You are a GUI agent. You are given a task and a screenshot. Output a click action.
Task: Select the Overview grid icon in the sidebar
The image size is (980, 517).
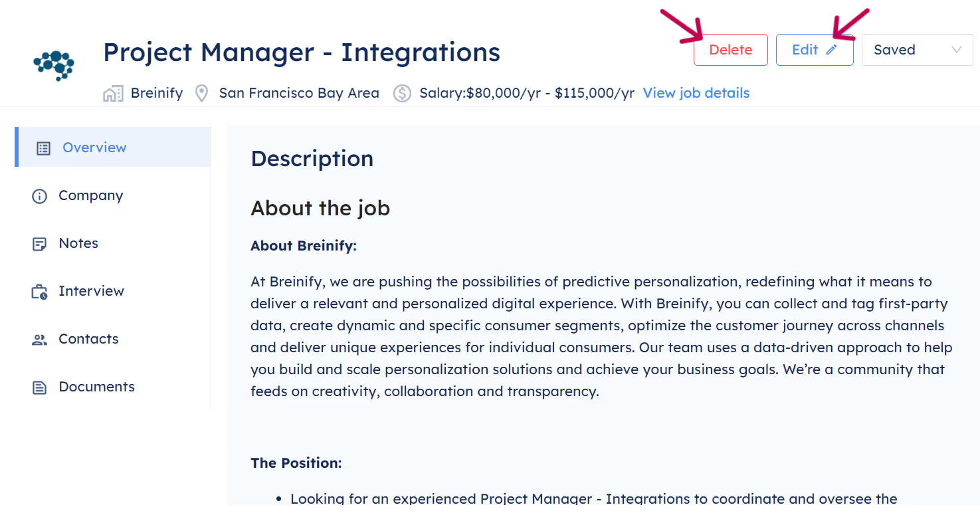point(43,147)
